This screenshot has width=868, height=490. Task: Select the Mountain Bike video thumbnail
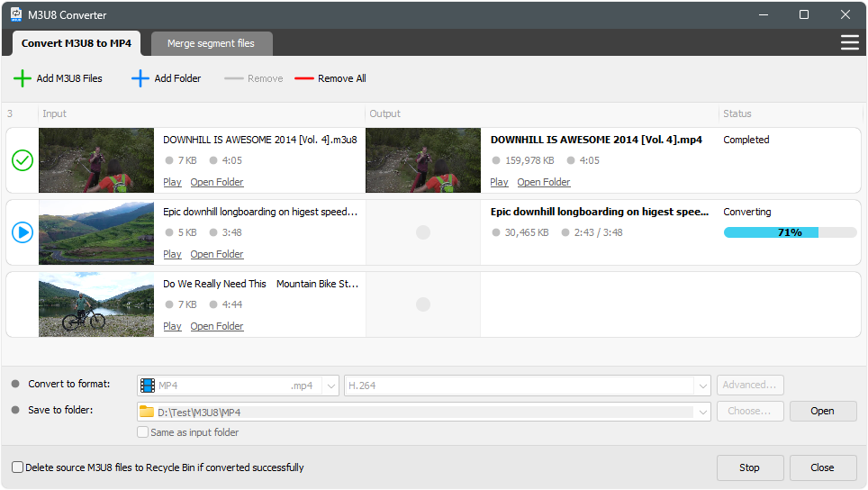(x=96, y=304)
